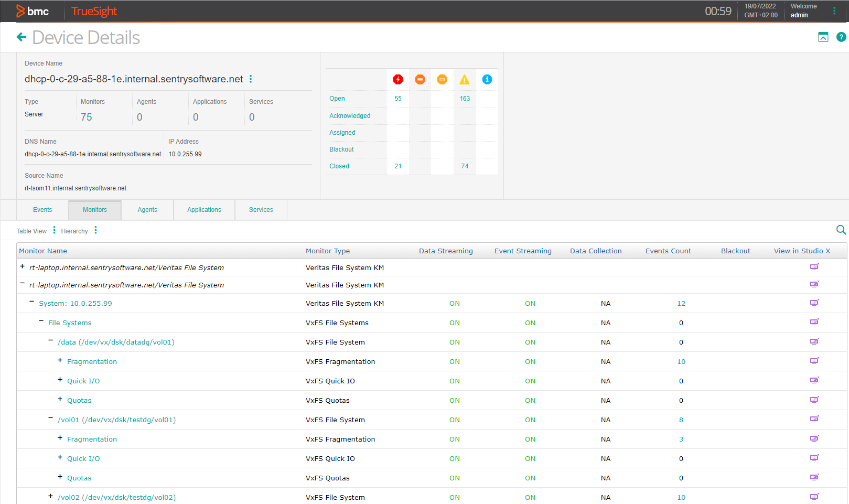This screenshot has width=849, height=504.
Task: Sort by the Events Count column header
Action: tap(668, 251)
